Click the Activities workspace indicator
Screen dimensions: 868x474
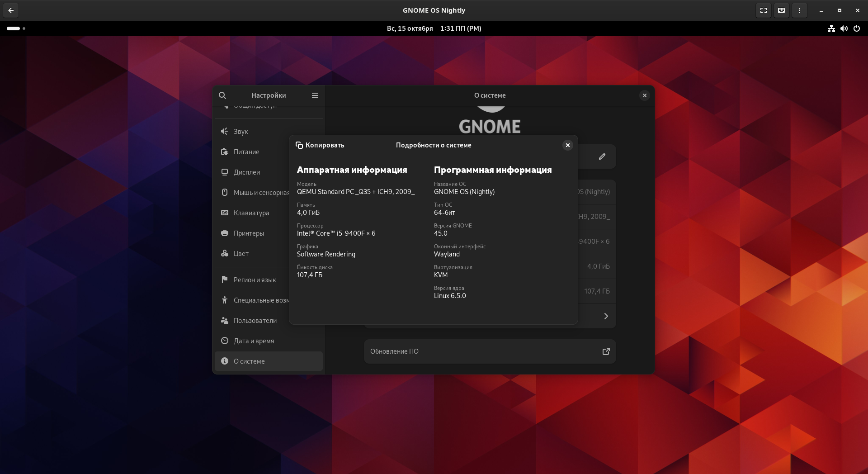coord(16,28)
